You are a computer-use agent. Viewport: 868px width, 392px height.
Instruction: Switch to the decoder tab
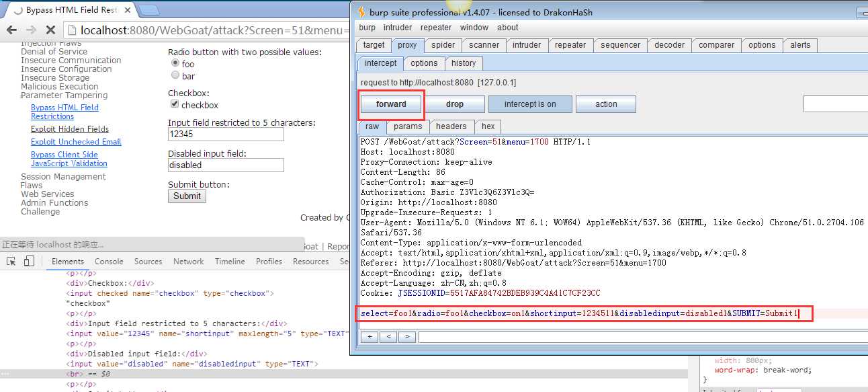(670, 45)
